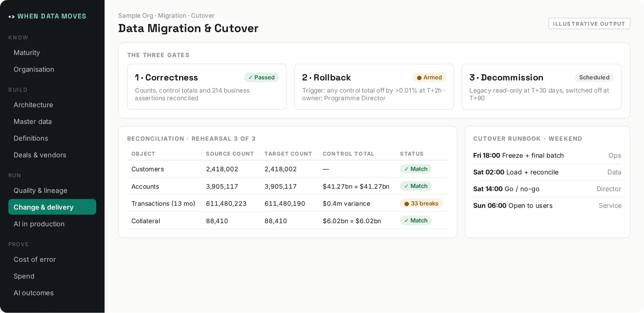Image resolution: width=644 pixels, height=313 pixels.
Task: Click the Sample Org · Migration · Cutover breadcrumb
Action: [166, 16]
